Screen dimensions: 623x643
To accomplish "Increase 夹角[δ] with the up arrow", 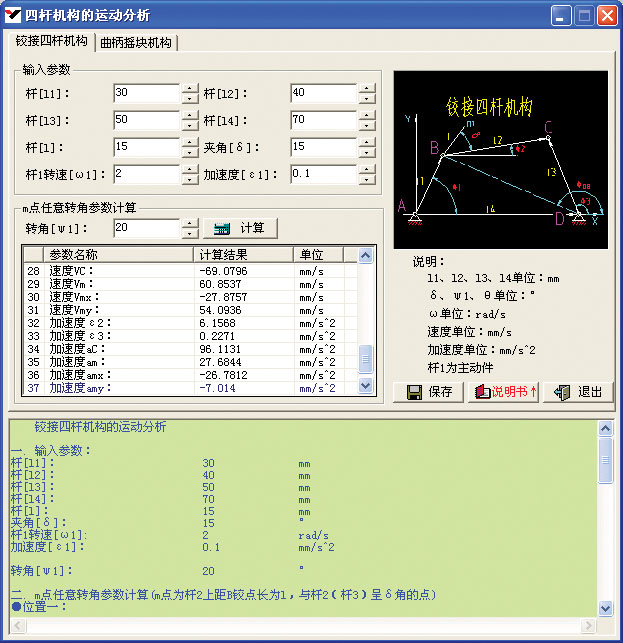I will pos(367,142).
